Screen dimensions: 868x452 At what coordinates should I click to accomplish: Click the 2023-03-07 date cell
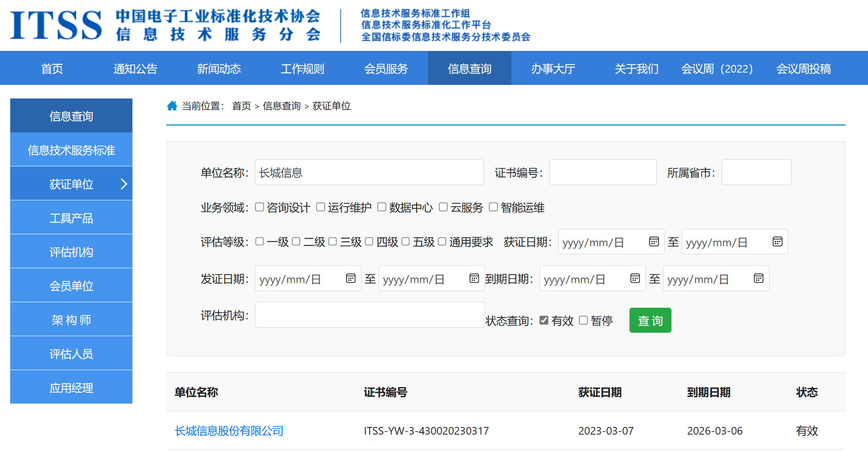click(x=606, y=431)
